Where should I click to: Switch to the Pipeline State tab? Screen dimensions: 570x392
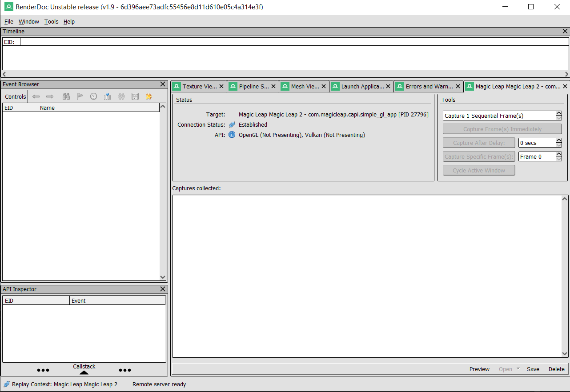coord(253,87)
